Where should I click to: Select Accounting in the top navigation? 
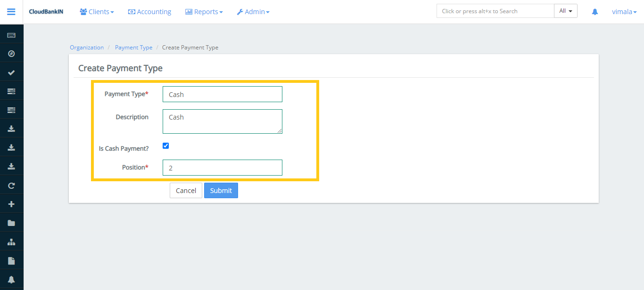(149, 11)
